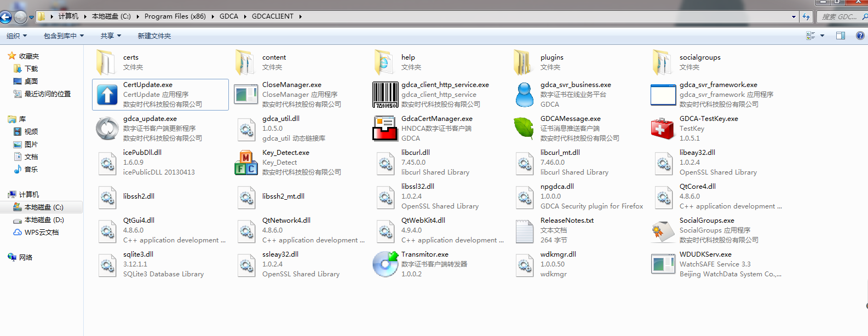Select 收藏夹 in the navigation pane
The height and width of the screenshot is (336, 868).
29,56
